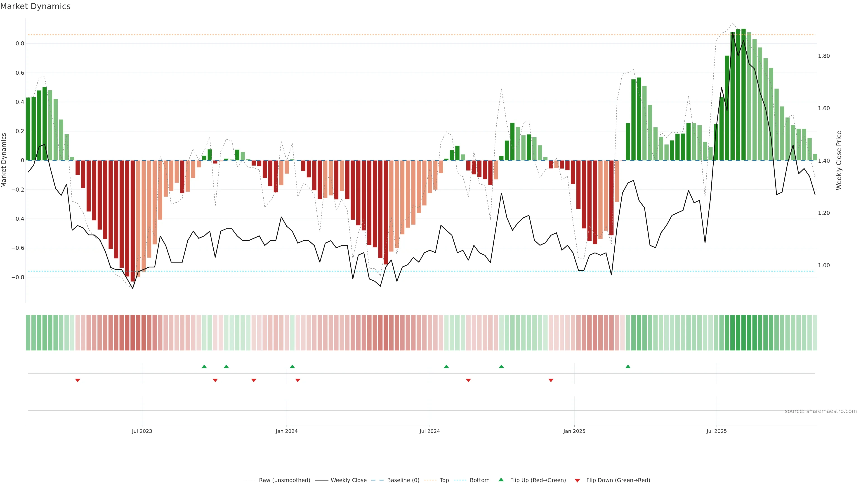Click the red triangle icon in legend

click(x=577, y=480)
